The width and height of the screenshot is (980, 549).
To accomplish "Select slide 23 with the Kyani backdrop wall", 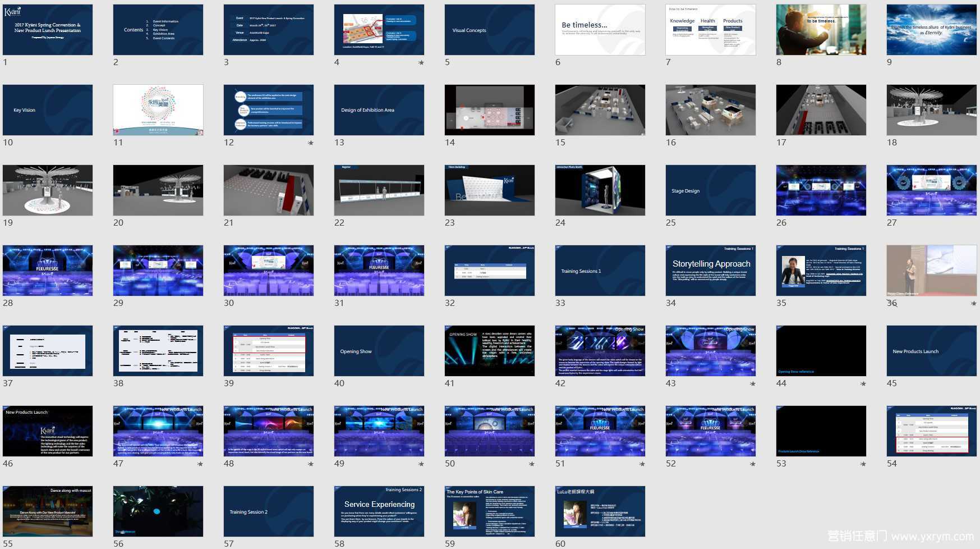I will [490, 190].
